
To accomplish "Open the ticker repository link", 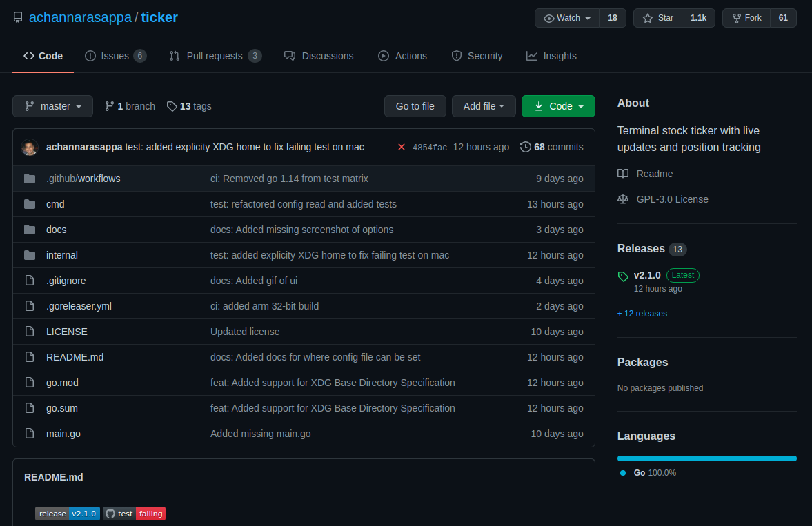I will coord(159,18).
